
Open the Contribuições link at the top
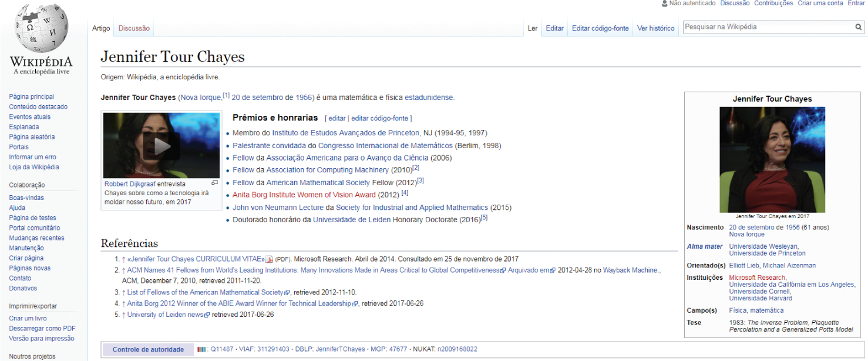[x=773, y=4]
